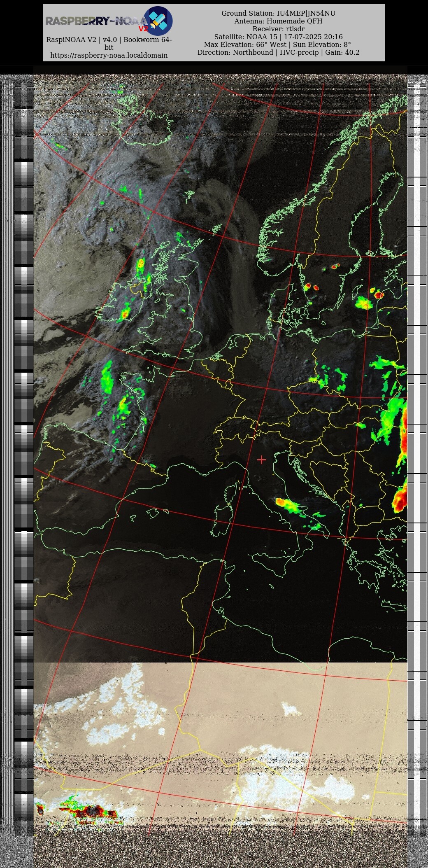Screen dimensions: 428x868
Task: Open the https://raspberry-noaa.localdomain link
Action: [x=109, y=55]
